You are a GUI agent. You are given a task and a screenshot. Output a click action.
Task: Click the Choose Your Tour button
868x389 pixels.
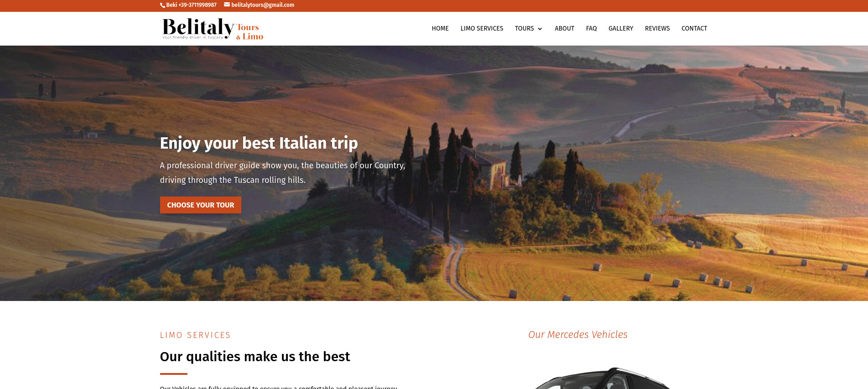[201, 205]
